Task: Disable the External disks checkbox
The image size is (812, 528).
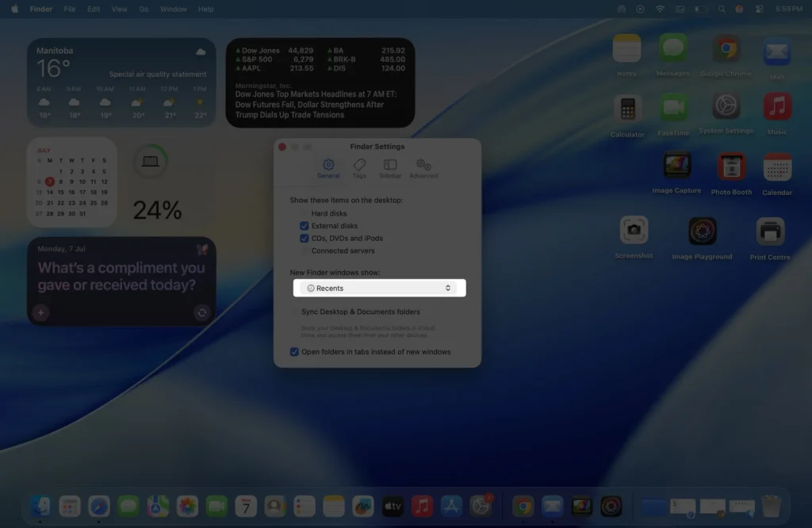Action: pyautogui.click(x=304, y=226)
